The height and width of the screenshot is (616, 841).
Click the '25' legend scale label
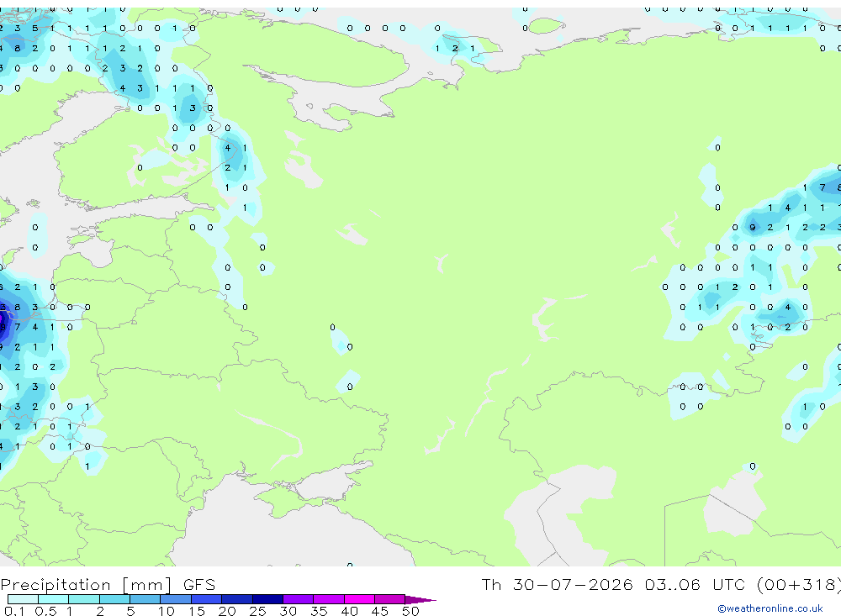coord(257,611)
